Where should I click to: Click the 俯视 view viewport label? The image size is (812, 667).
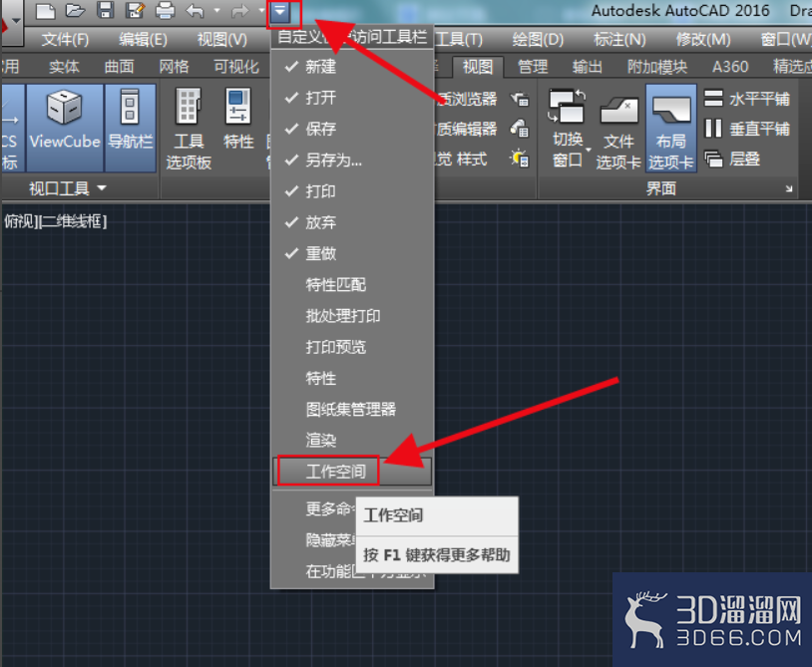point(19,221)
